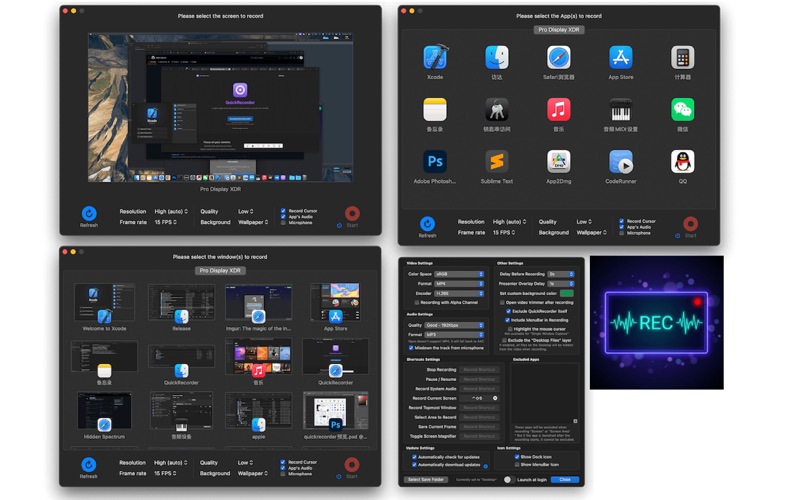Open Background Wallpaper dropdown in window selection window
This screenshot has height=500, width=800.
253,473
